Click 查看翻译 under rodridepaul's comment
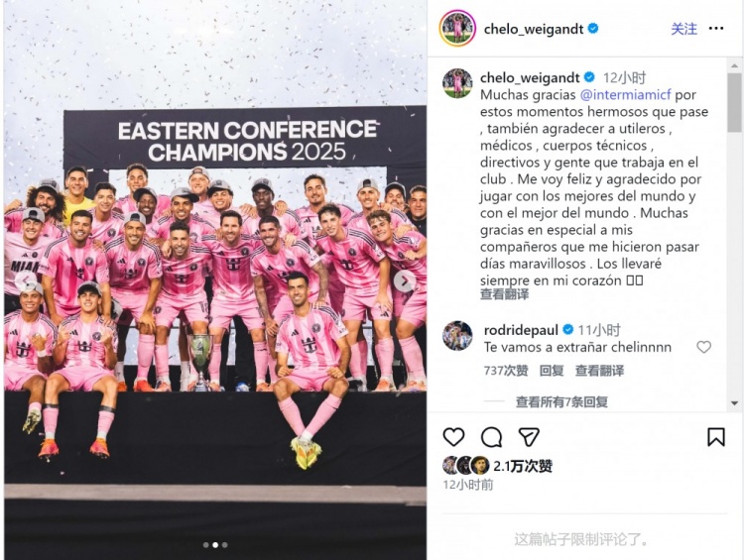 tap(599, 371)
